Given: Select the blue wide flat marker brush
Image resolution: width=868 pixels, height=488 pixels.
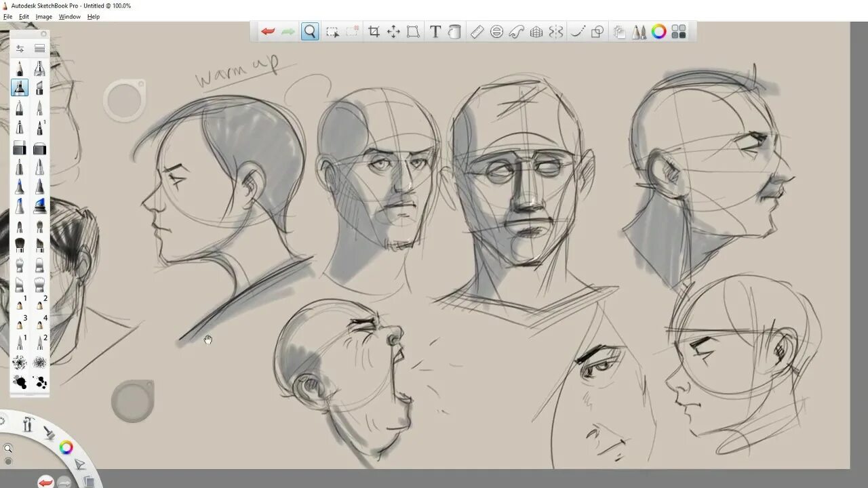Looking at the screenshot, I should [x=39, y=206].
